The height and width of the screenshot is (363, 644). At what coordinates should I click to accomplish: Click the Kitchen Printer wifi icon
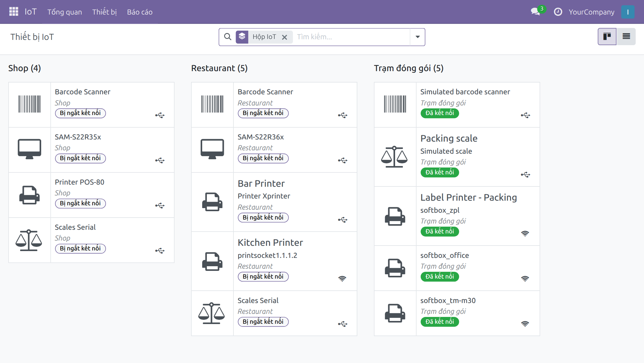(x=342, y=279)
